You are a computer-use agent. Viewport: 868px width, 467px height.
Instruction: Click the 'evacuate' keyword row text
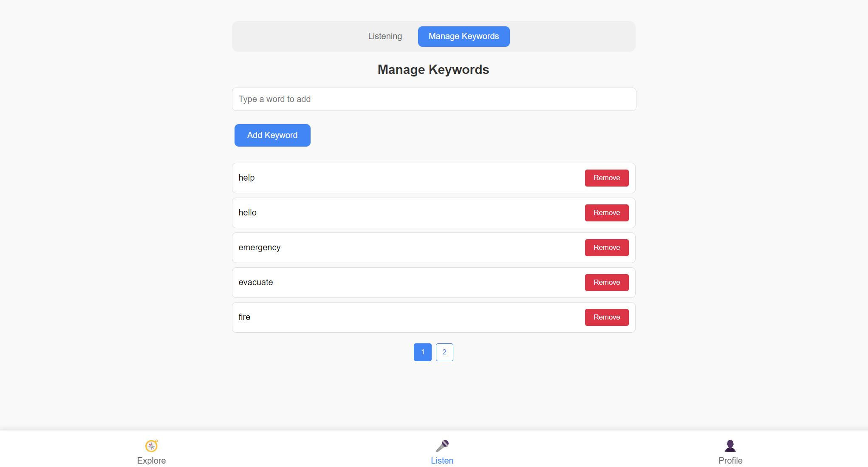(x=255, y=283)
